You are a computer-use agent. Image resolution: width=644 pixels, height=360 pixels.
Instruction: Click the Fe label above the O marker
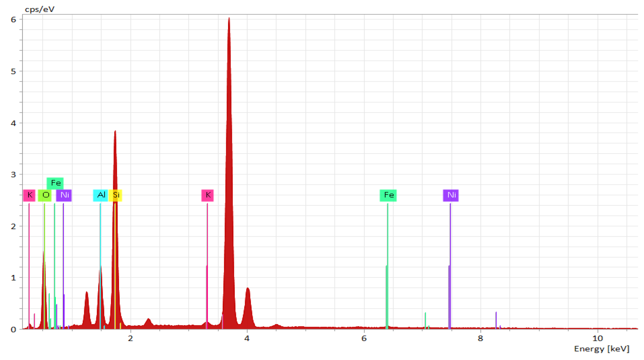[x=55, y=183]
